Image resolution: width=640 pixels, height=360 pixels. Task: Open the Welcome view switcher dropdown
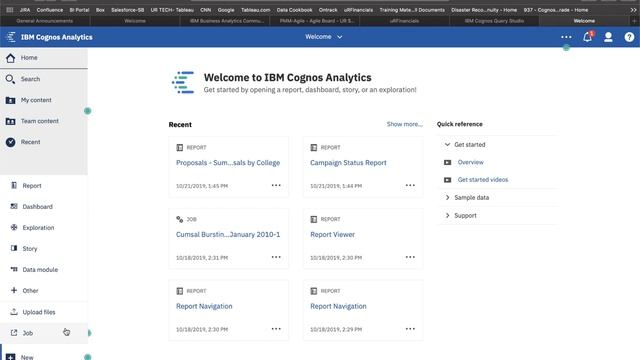[x=324, y=37]
